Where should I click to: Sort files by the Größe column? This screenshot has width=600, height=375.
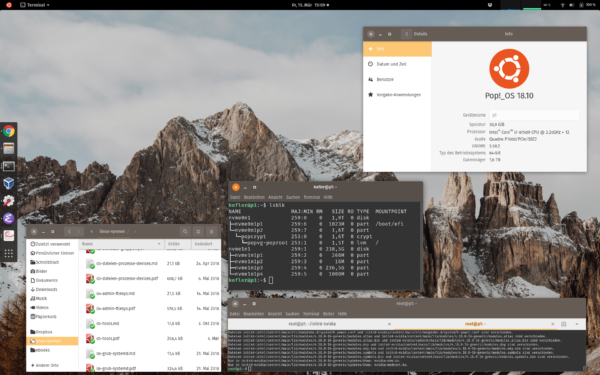178,244
